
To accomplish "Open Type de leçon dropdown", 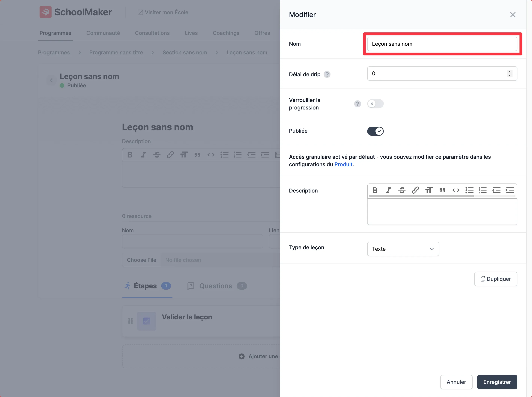I will pyautogui.click(x=403, y=249).
